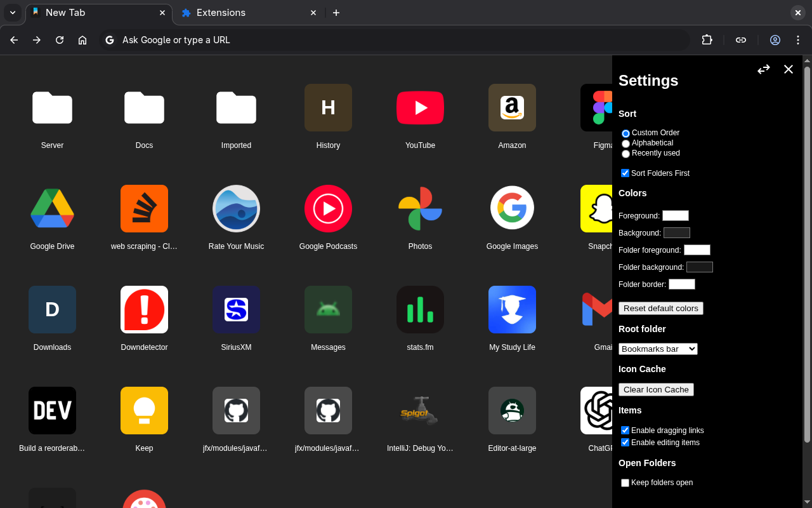This screenshot has height=508, width=812.
Task: Open the Google Drive bookmark
Action: pyautogui.click(x=52, y=209)
